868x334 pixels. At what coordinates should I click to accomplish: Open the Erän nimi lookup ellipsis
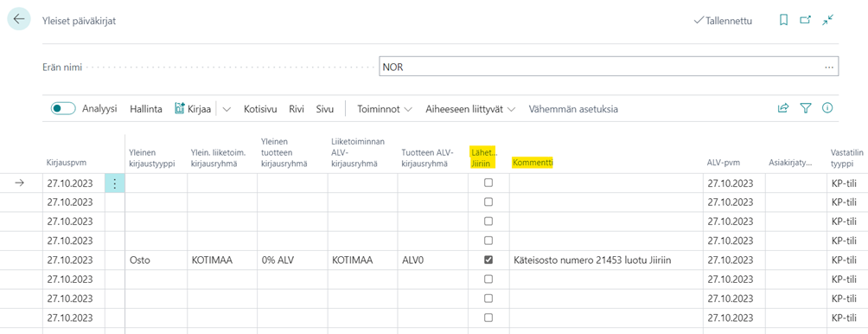point(829,67)
